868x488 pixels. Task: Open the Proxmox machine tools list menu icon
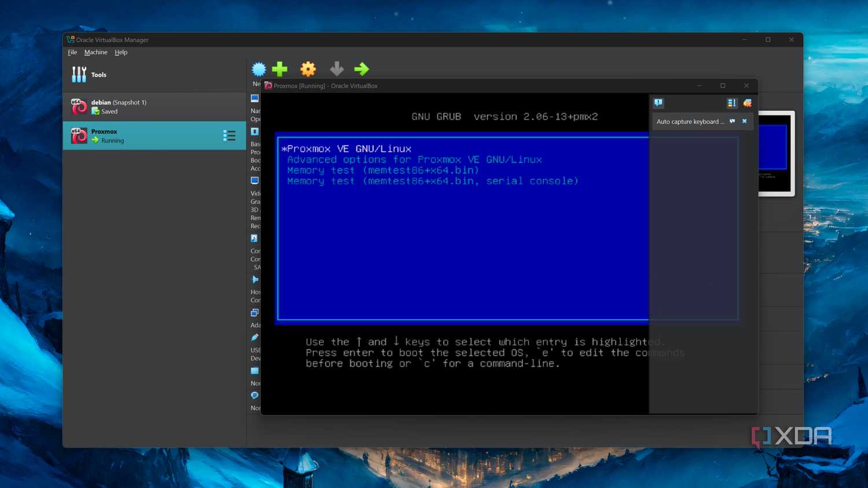(229, 136)
